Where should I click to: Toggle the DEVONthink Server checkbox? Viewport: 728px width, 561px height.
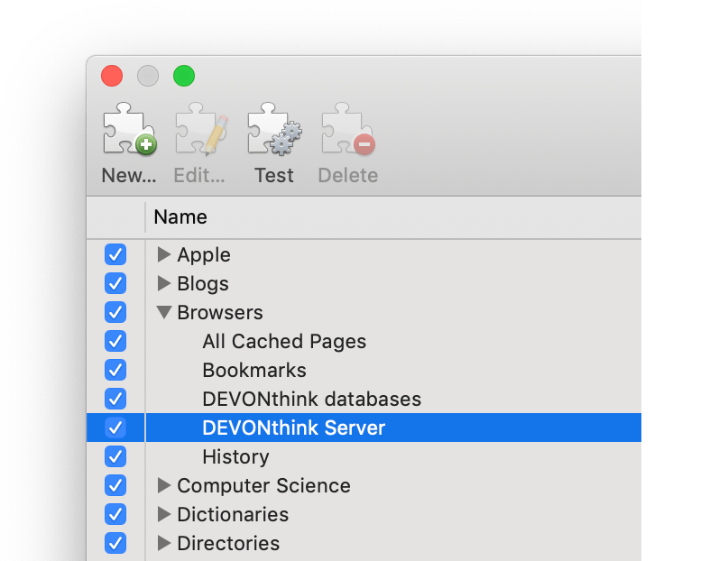click(x=115, y=428)
